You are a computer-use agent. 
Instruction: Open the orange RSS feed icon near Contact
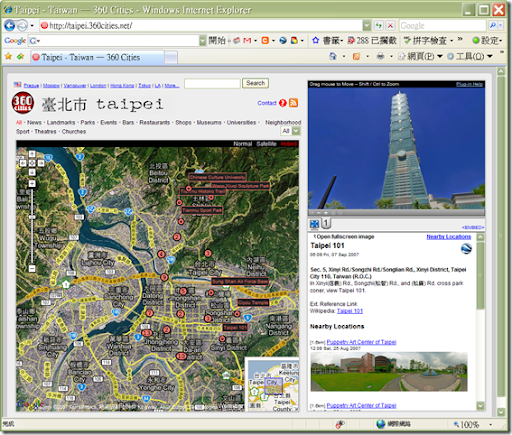click(293, 103)
